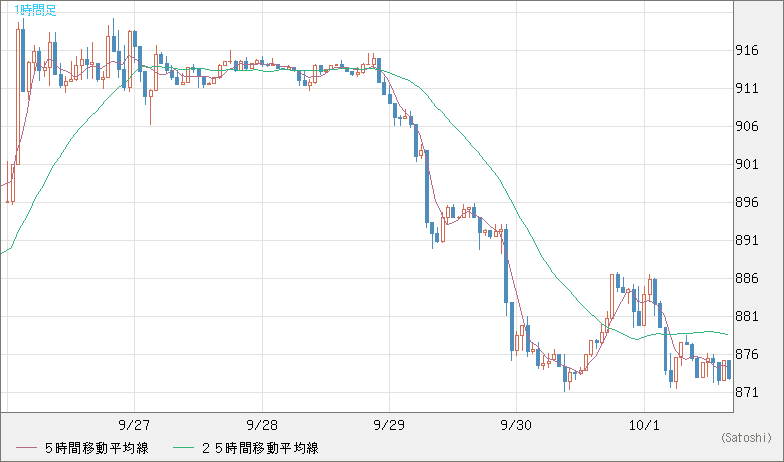Click the 916 price axis label
The height and width of the screenshot is (462, 784).
(745, 50)
